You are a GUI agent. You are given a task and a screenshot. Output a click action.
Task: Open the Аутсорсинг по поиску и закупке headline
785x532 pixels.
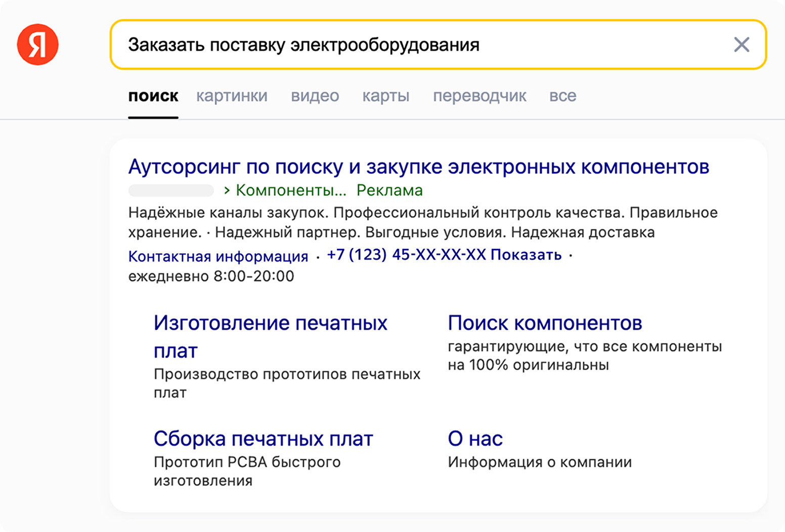coord(419,166)
